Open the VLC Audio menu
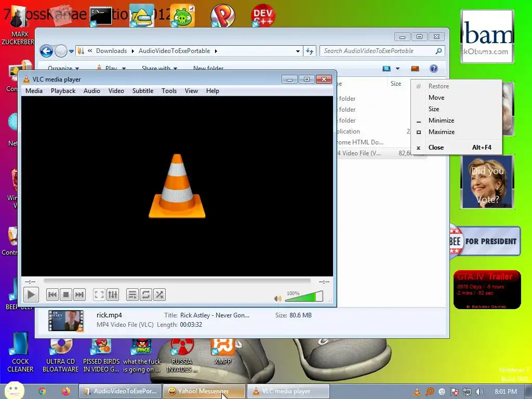The image size is (532, 399). click(x=92, y=91)
